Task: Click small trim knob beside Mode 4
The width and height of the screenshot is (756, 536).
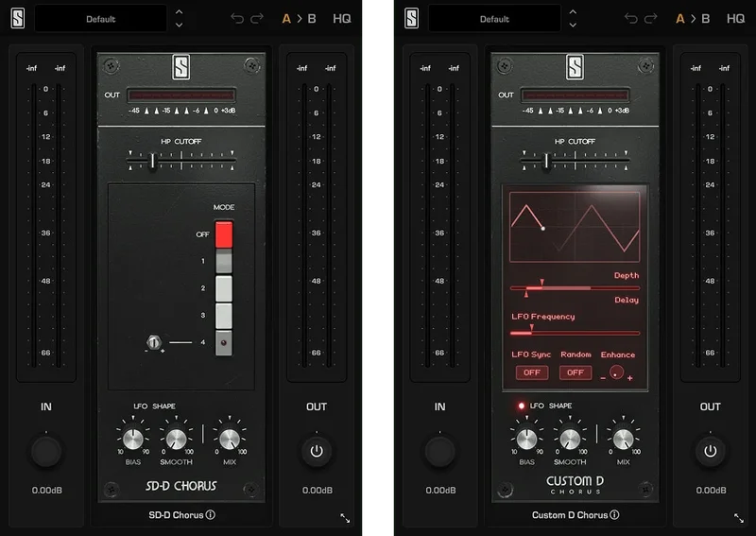Action: pos(153,342)
